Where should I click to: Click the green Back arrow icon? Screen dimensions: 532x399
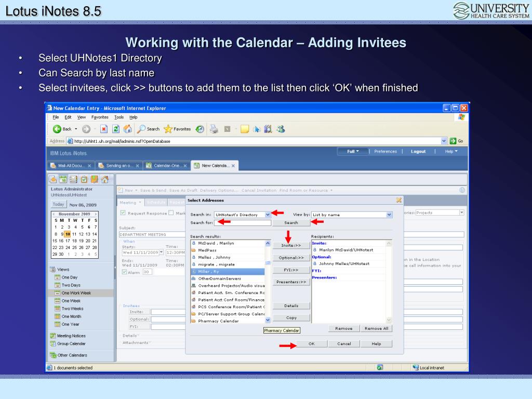pyautogui.click(x=57, y=129)
